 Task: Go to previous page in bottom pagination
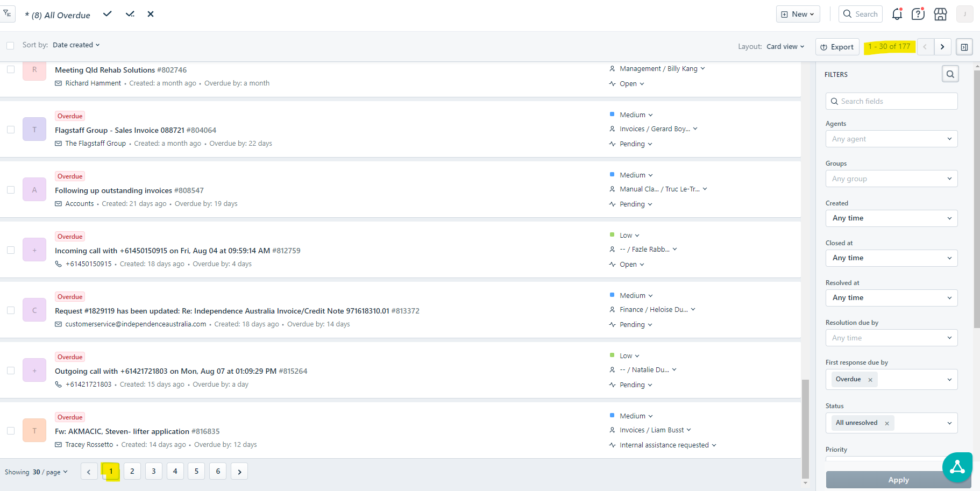click(x=89, y=472)
